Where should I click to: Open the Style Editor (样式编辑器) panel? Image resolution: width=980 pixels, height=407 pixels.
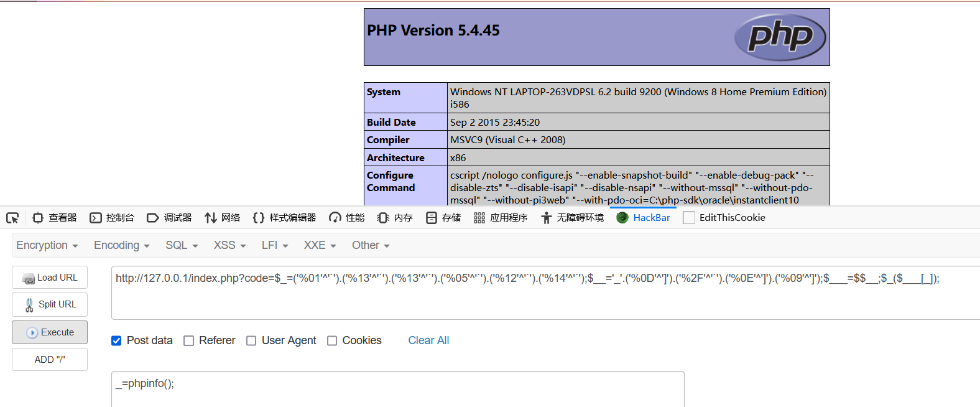(284, 218)
